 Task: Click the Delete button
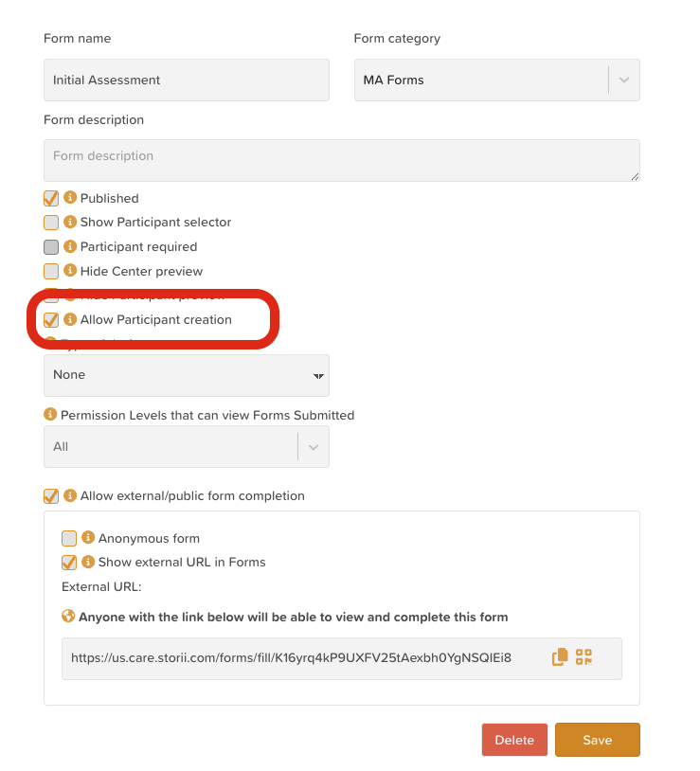pyautogui.click(x=514, y=740)
